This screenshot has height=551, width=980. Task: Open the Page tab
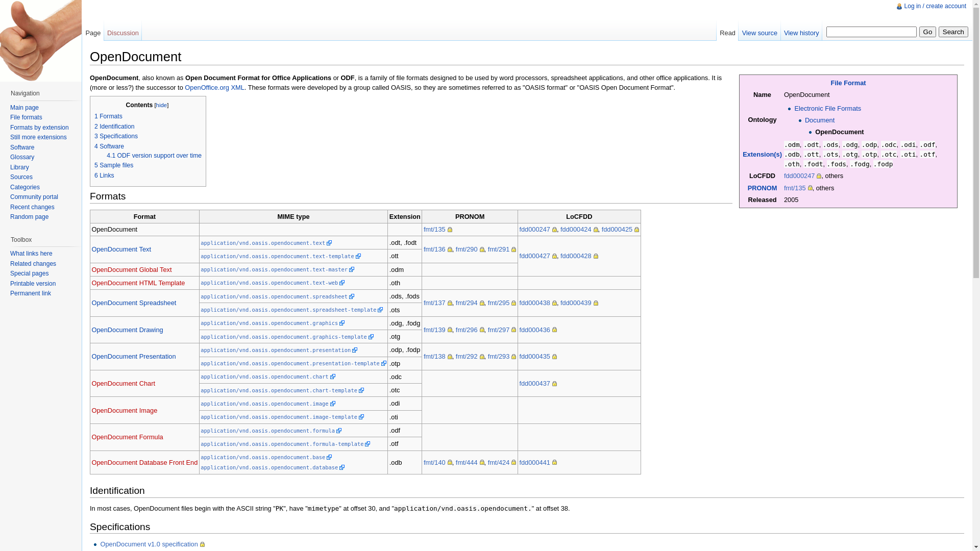click(x=93, y=33)
